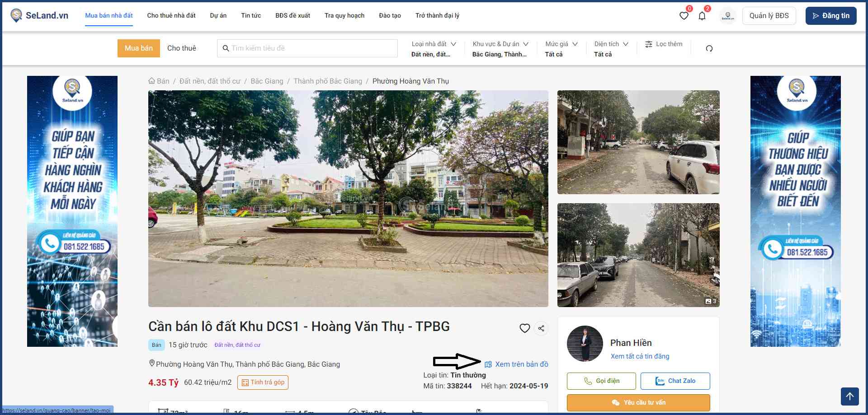The height and width of the screenshot is (415, 868).
Task: Click the Đăng tin button
Action: pos(830,16)
